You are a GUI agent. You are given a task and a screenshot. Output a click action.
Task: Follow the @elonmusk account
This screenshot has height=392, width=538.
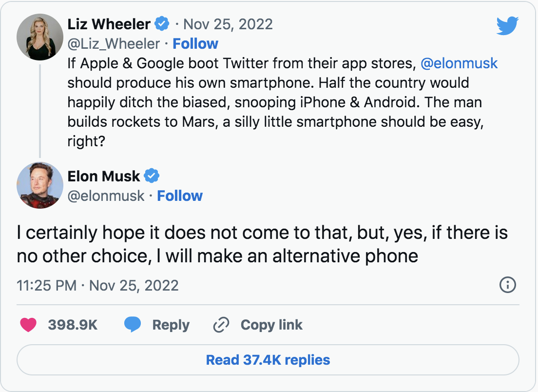pos(180,196)
